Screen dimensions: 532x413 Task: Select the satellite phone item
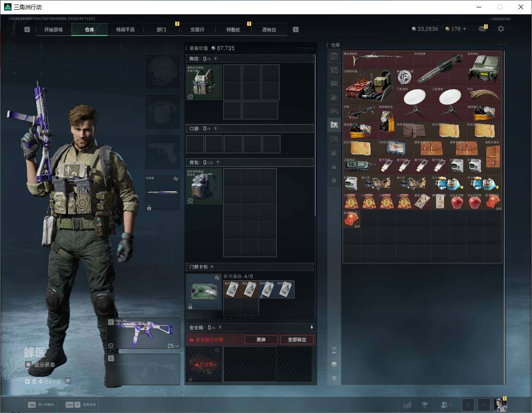pyautogui.click(x=361, y=165)
